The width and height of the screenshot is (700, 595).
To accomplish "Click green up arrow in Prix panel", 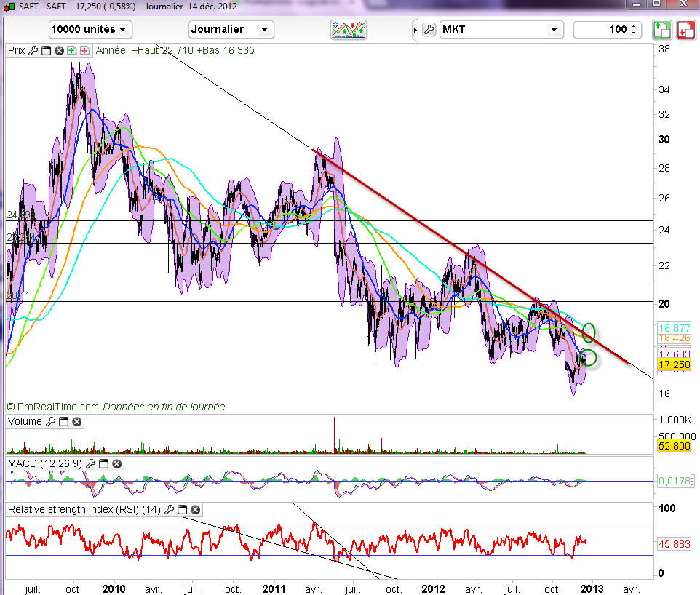I will coord(71,50).
